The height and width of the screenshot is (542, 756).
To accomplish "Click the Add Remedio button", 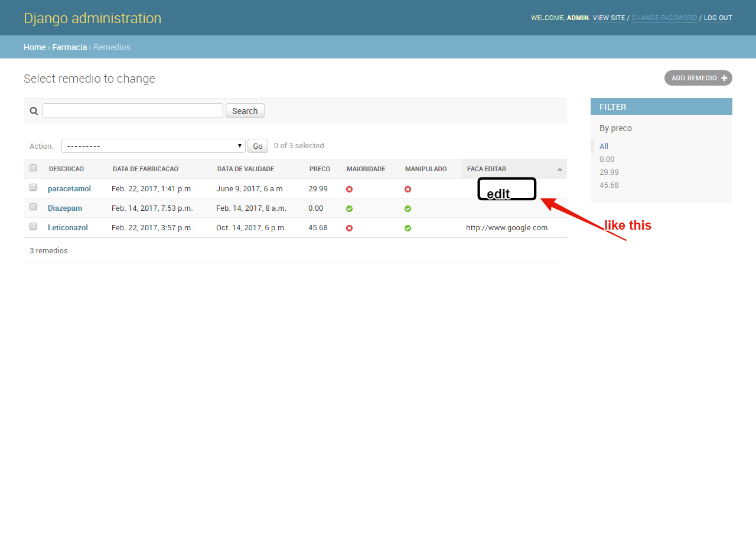I will 698,78.
